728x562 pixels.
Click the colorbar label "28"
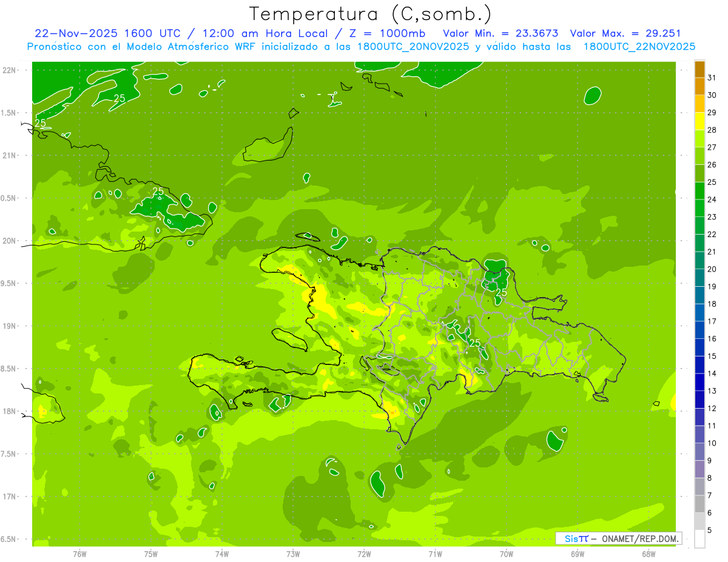coord(712,130)
